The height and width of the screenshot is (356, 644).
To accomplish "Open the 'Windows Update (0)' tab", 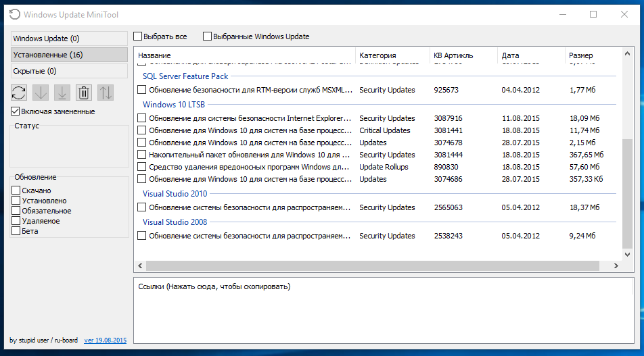I will click(69, 39).
